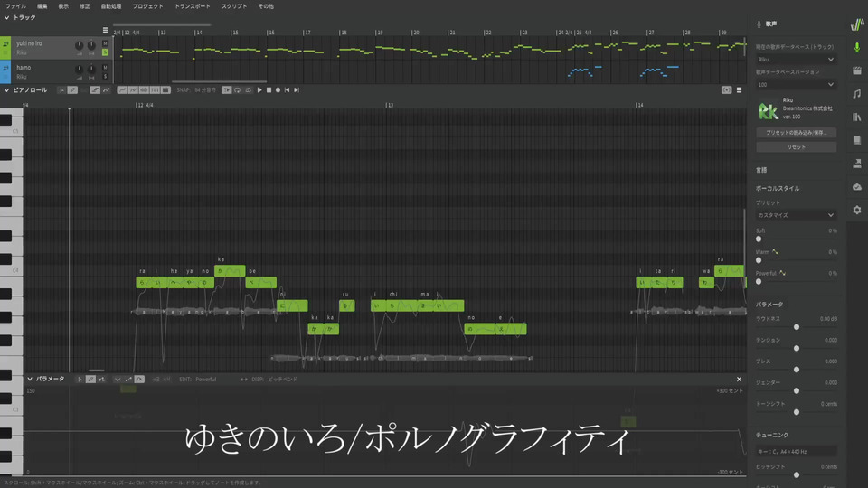Open the プロジェクト menu
This screenshot has height=488, width=868.
click(x=147, y=6)
